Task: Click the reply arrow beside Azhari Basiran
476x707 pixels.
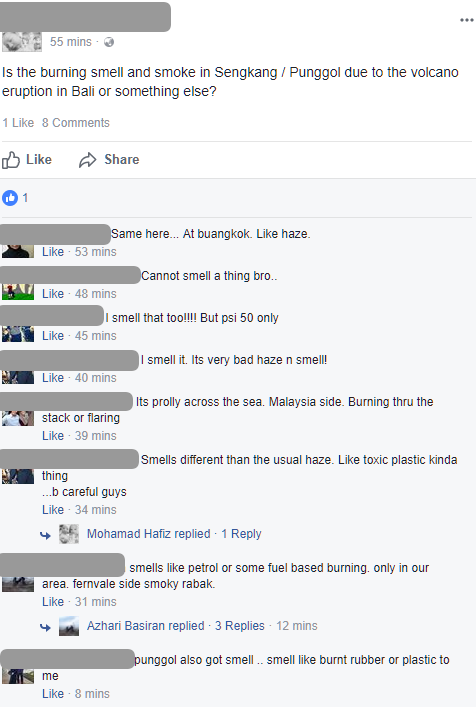Action: [45, 627]
